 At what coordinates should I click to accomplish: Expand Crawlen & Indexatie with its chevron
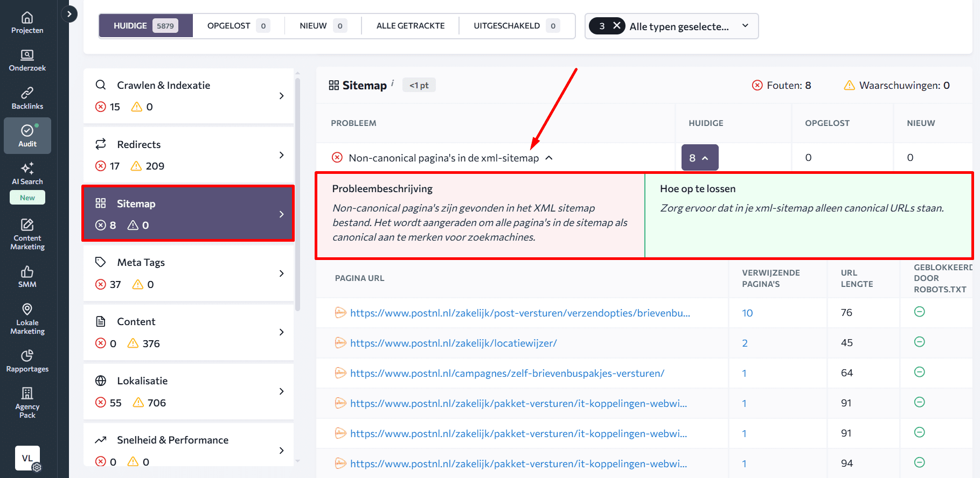[281, 96]
